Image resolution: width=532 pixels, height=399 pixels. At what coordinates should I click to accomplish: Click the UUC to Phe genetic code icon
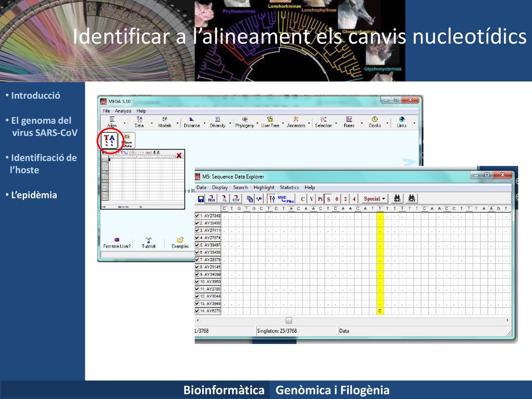[285, 199]
